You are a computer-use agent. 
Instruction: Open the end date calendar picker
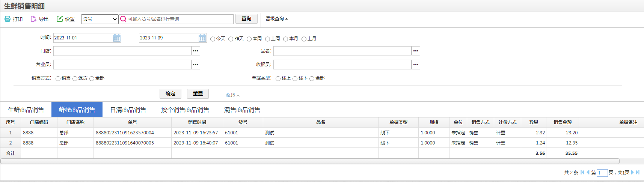[x=202, y=38]
